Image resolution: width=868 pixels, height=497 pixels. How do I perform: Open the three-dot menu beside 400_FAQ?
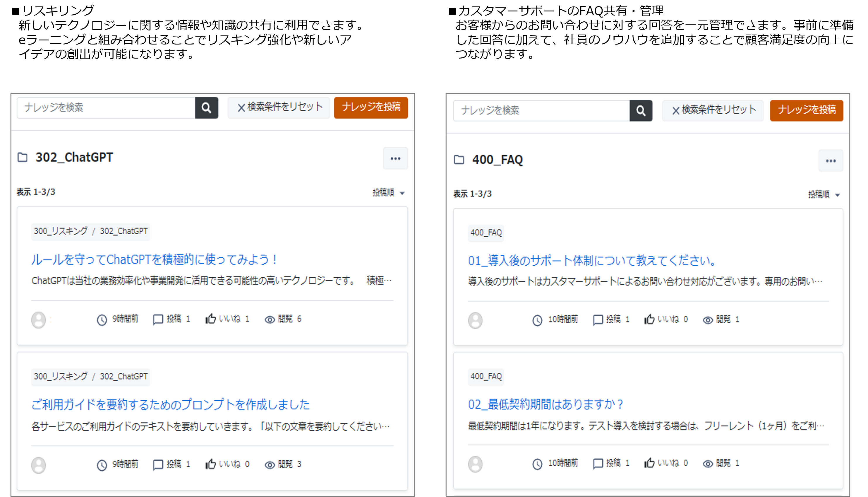830,161
